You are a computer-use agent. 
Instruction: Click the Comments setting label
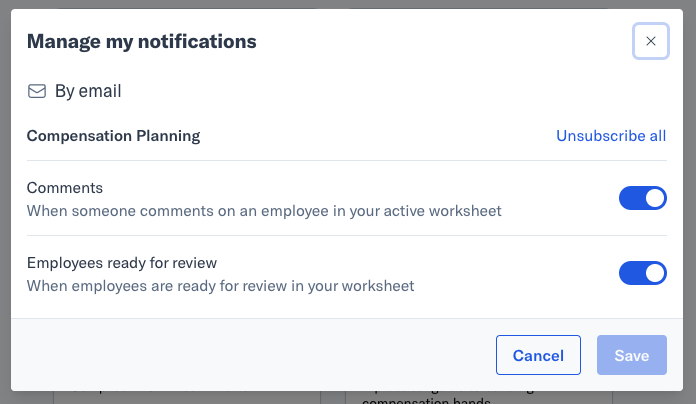65,188
